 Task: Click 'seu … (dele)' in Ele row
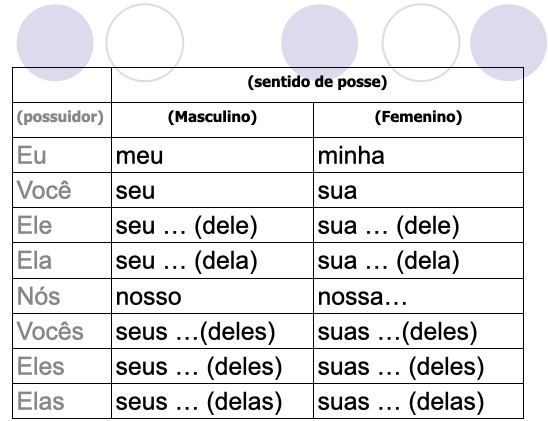pyautogui.click(x=187, y=226)
